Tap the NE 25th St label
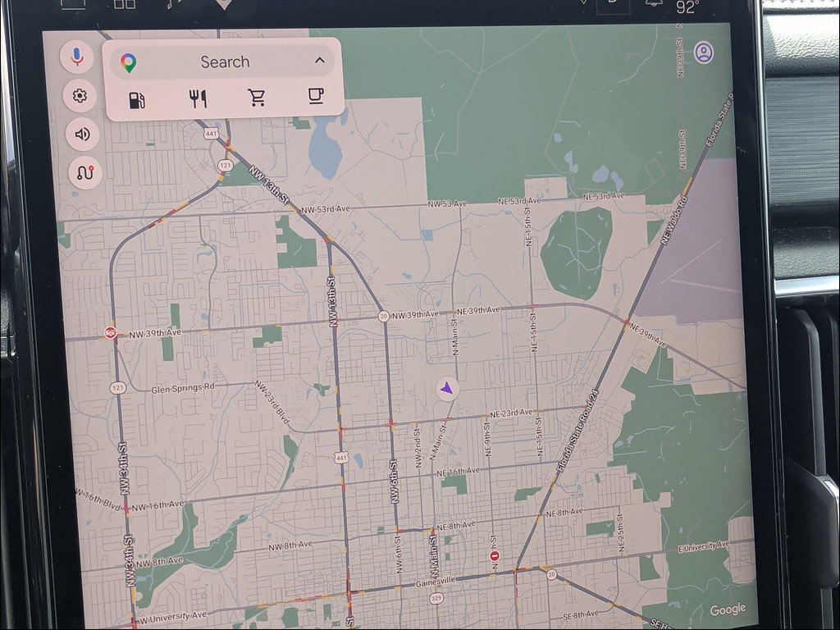Image resolution: width=840 pixels, height=630 pixels. coord(620,533)
